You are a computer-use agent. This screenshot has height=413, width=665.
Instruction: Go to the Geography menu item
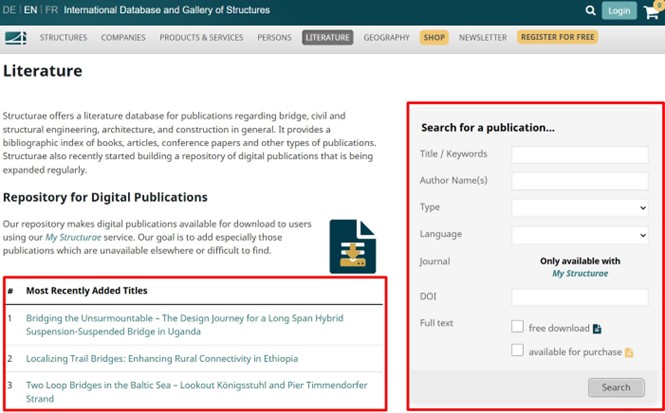386,38
